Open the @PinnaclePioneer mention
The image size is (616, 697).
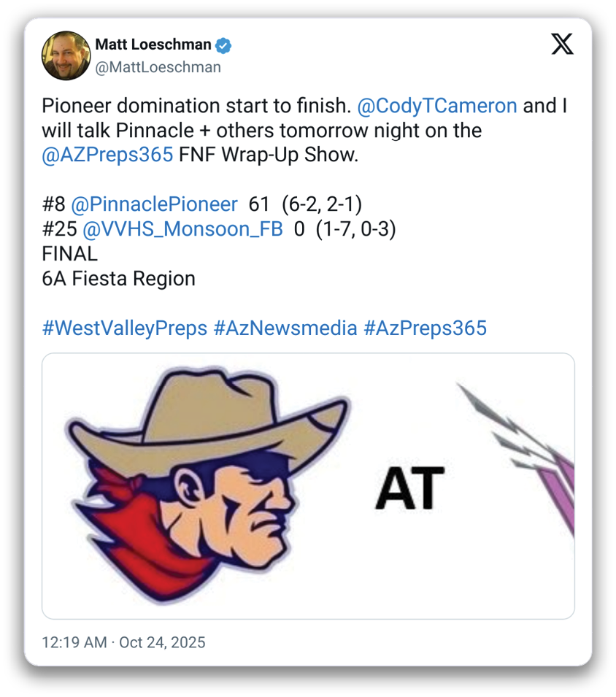pyautogui.click(x=154, y=204)
